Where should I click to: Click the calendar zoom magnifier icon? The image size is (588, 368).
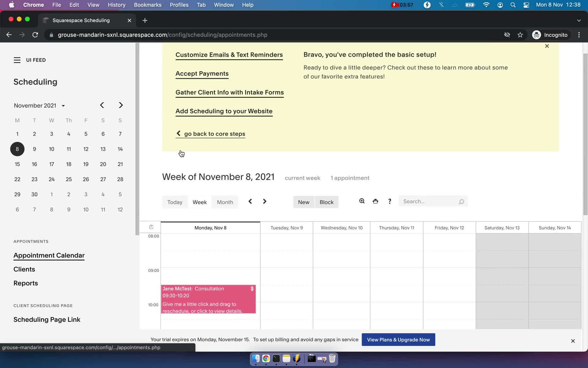tap(362, 201)
